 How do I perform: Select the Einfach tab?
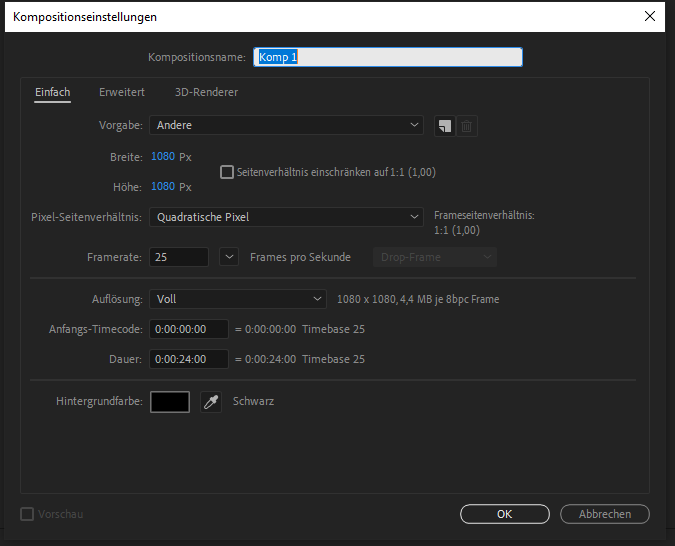[x=52, y=93]
